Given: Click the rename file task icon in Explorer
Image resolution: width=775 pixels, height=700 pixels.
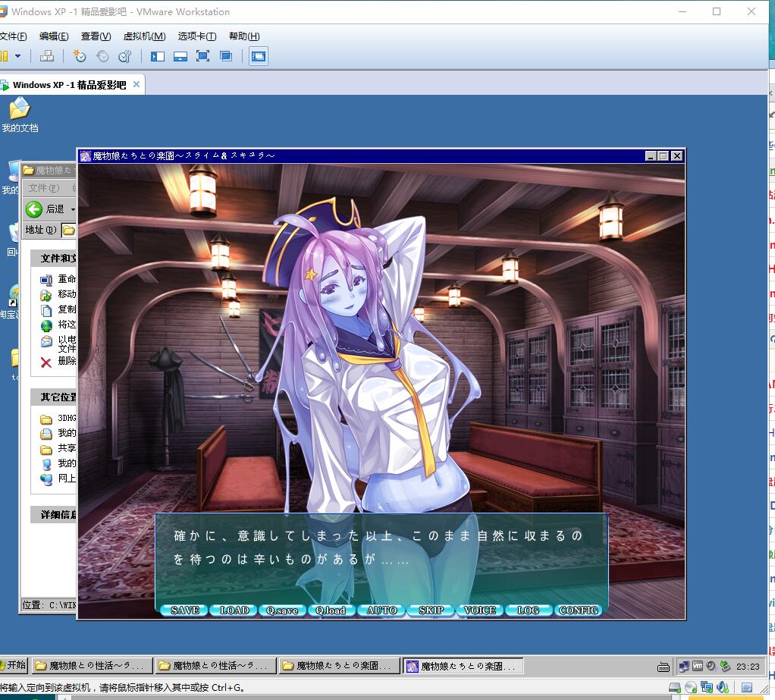Looking at the screenshot, I should point(46,281).
